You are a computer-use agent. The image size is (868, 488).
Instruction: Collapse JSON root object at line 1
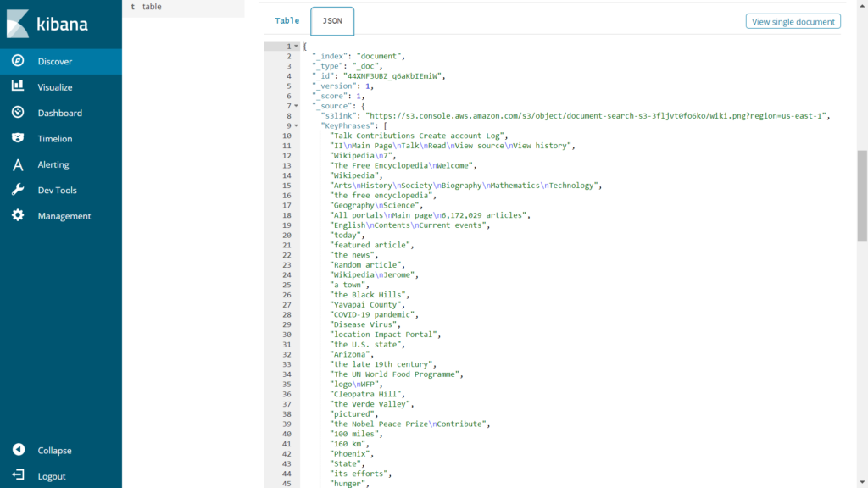(x=296, y=46)
